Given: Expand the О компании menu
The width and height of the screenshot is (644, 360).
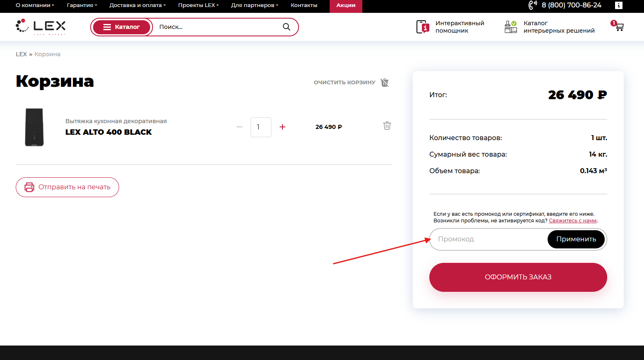Looking at the screenshot, I should tap(35, 5).
